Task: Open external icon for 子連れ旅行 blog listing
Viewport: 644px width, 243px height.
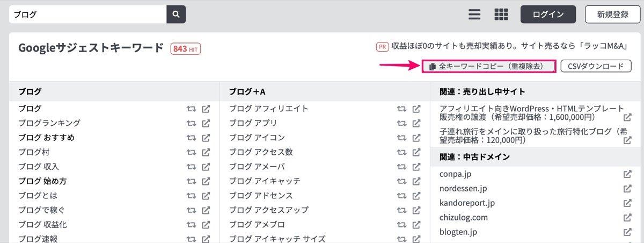Action: click(x=627, y=140)
